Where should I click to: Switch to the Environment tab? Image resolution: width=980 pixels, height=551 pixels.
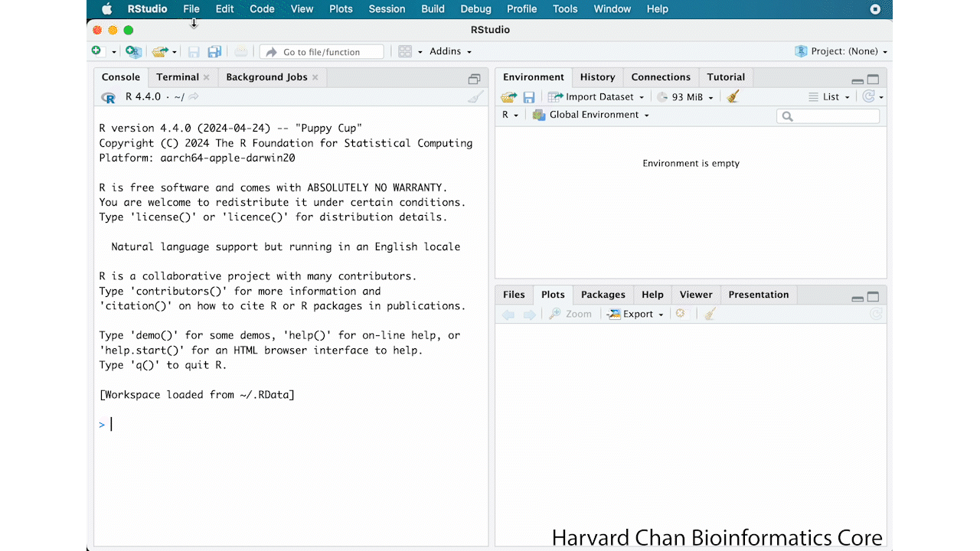(534, 77)
